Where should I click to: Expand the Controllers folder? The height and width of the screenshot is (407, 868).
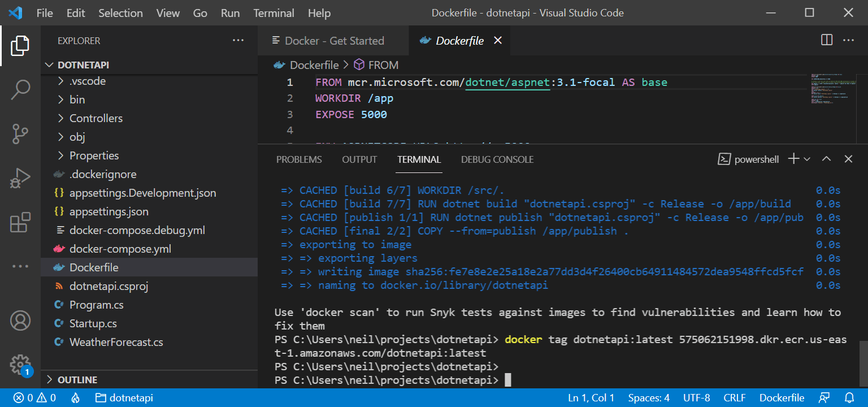tap(96, 118)
